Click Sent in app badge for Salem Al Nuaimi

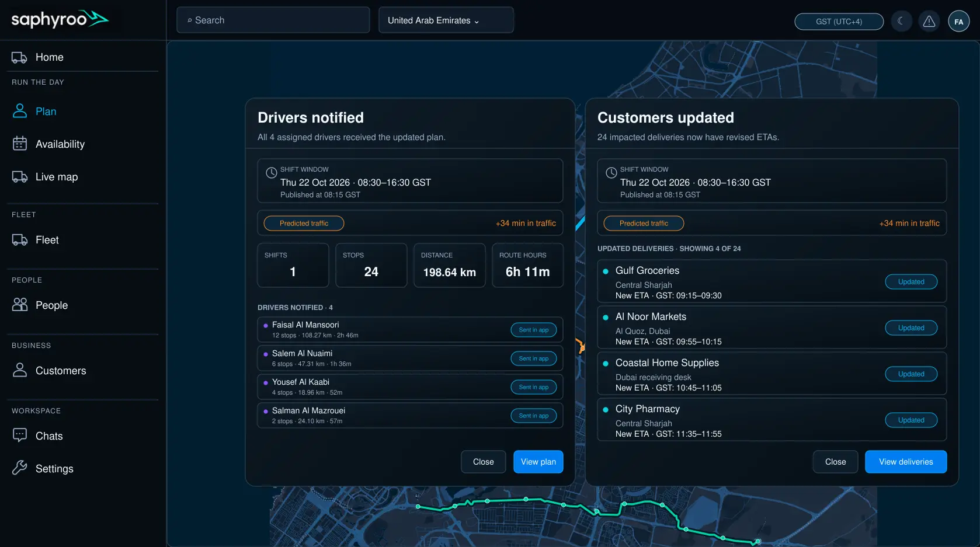[x=534, y=358]
